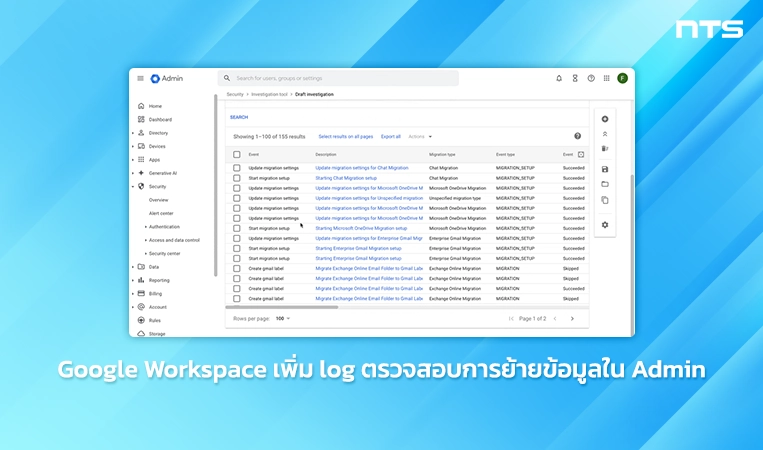The width and height of the screenshot is (763, 450).
Task: Focus the search users, groups or settings field
Action: 338,78
